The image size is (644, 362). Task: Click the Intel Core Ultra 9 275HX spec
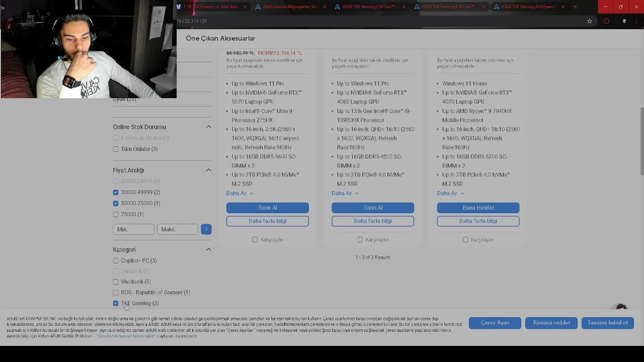pyautogui.click(x=262, y=116)
